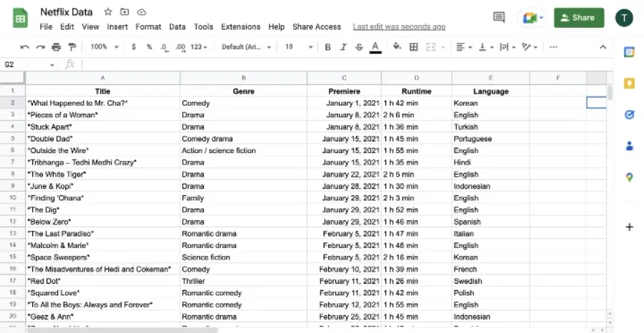644x333 pixels.
Task: Select column A header
Action: tap(103, 78)
